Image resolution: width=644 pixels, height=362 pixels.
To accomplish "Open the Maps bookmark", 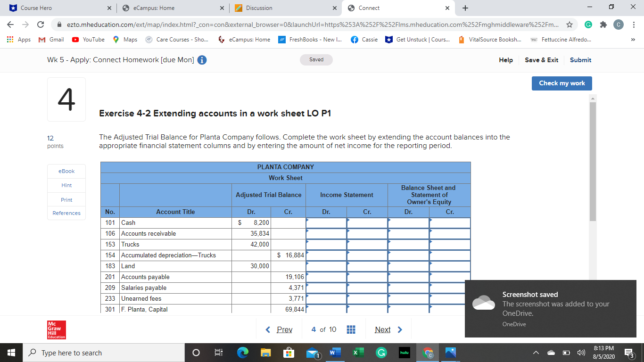I will click(x=125, y=40).
